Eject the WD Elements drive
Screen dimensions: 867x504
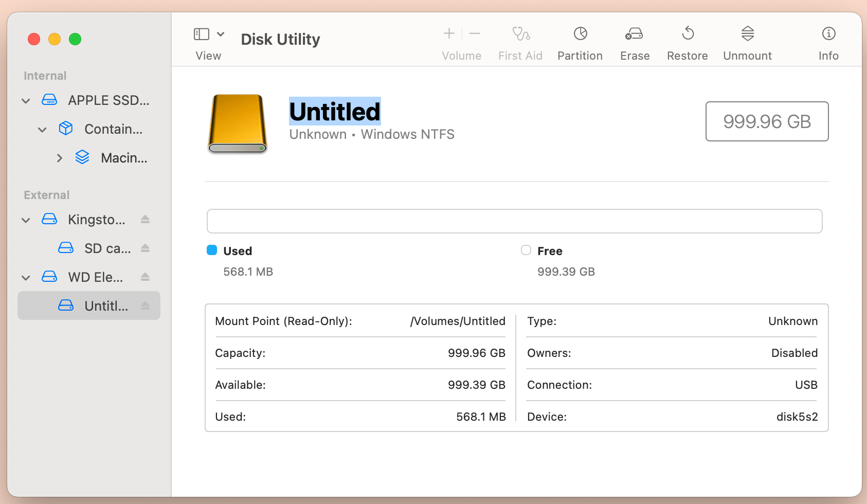[x=146, y=277]
